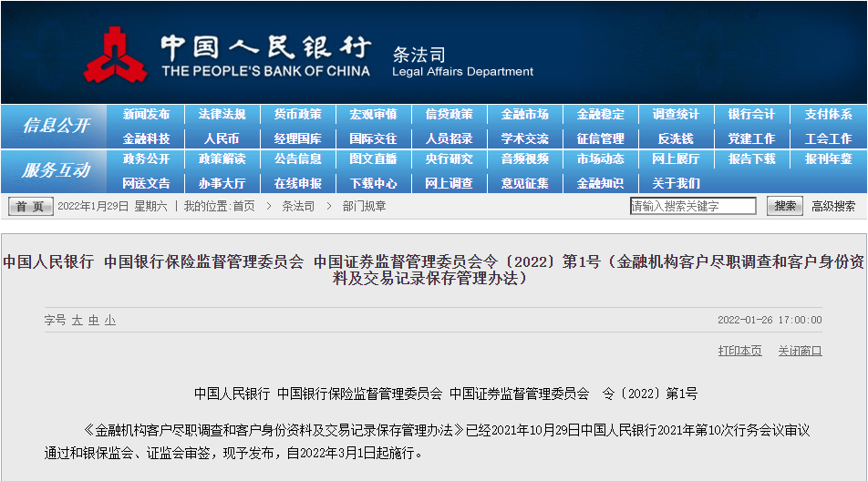Open 市场动态 section
This screenshot has width=868, height=481.
click(601, 159)
